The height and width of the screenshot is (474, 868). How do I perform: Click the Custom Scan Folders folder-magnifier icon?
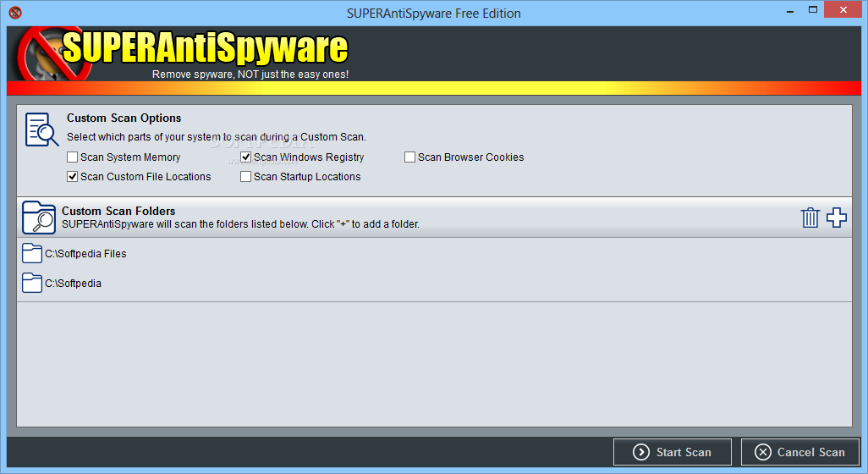point(39,218)
